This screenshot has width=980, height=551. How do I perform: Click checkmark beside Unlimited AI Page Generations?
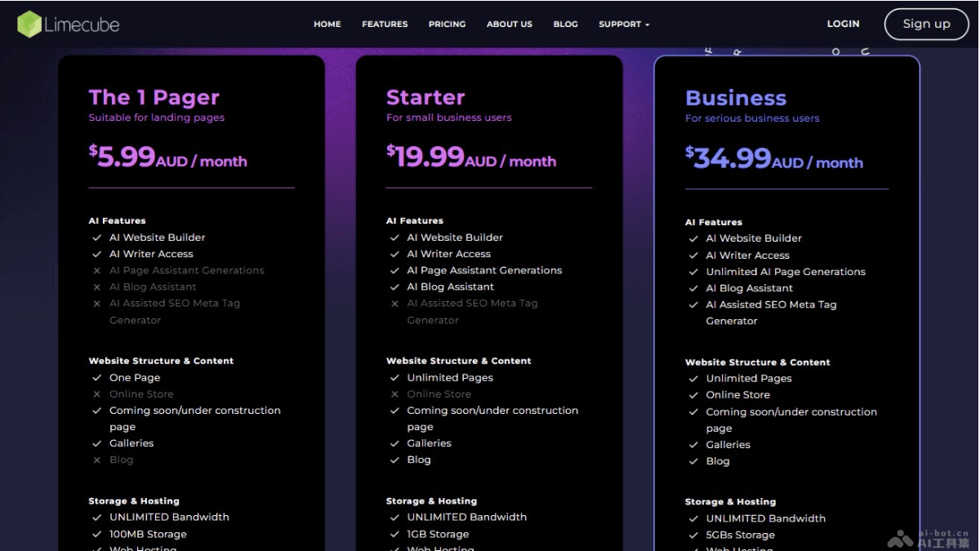693,272
